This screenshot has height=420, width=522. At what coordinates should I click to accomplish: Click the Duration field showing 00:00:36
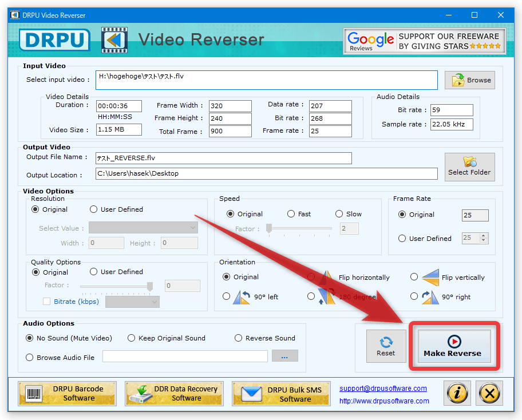[x=119, y=106]
